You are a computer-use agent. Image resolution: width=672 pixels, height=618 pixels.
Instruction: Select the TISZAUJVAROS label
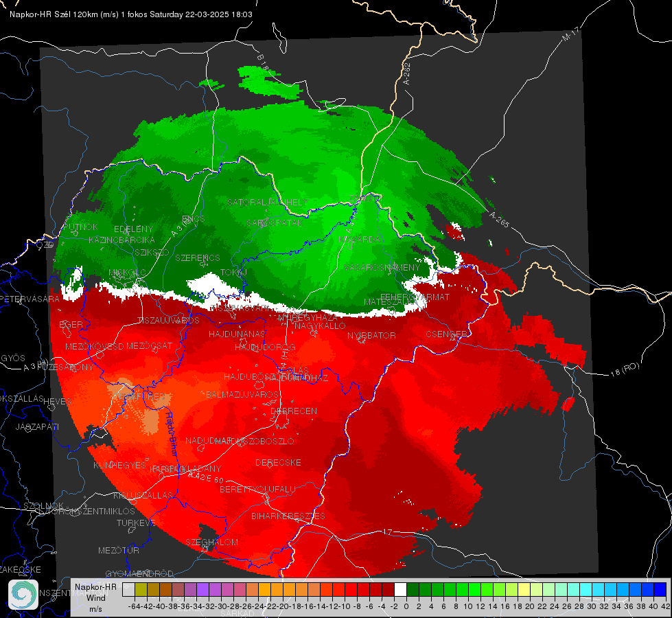(x=168, y=321)
